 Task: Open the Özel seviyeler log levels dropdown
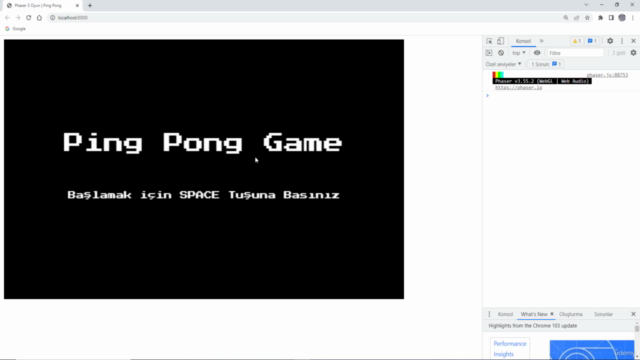pyautogui.click(x=504, y=64)
